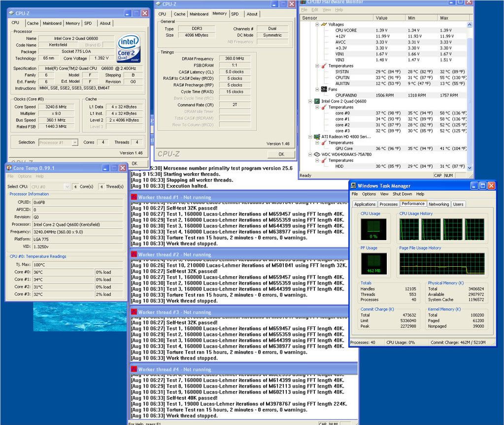504x425 pixels.
Task: Click the lightning Voltages icon in Hardware Monitor
Action: [324, 25]
